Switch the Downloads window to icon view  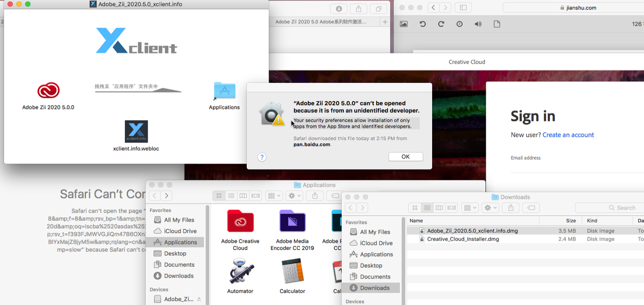(415, 207)
